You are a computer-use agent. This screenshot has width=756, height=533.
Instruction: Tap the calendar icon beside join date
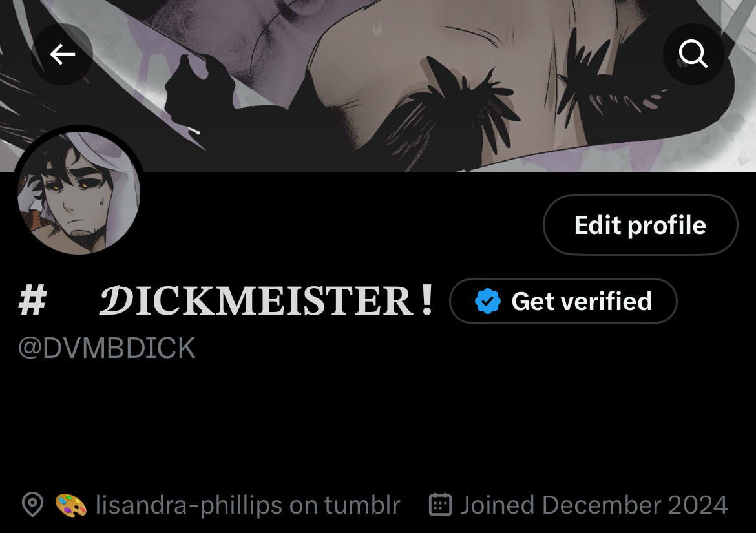coord(440,505)
